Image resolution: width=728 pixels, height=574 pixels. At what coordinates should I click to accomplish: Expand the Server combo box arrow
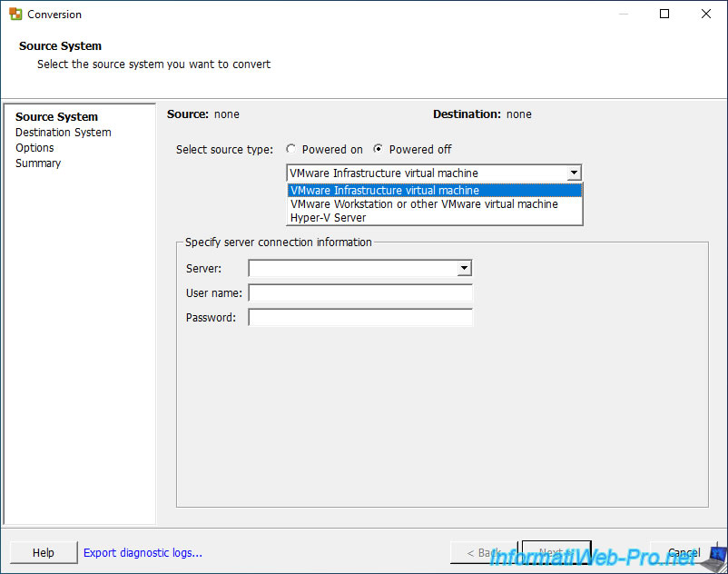pos(464,268)
